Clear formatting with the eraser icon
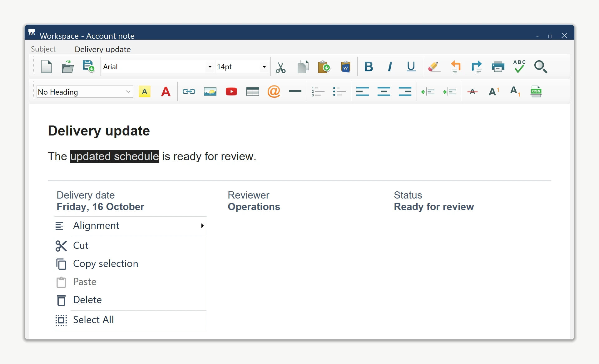Viewport: 599px width, 364px height. [x=434, y=66]
